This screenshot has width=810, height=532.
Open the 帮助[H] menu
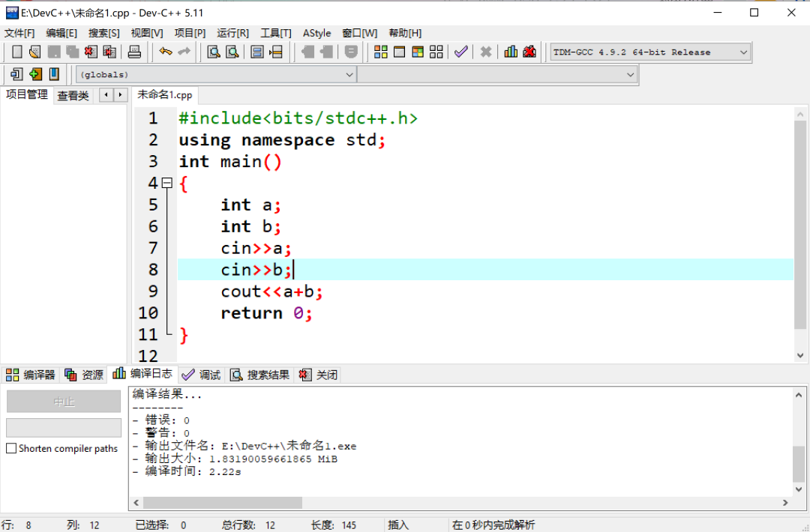(x=405, y=33)
